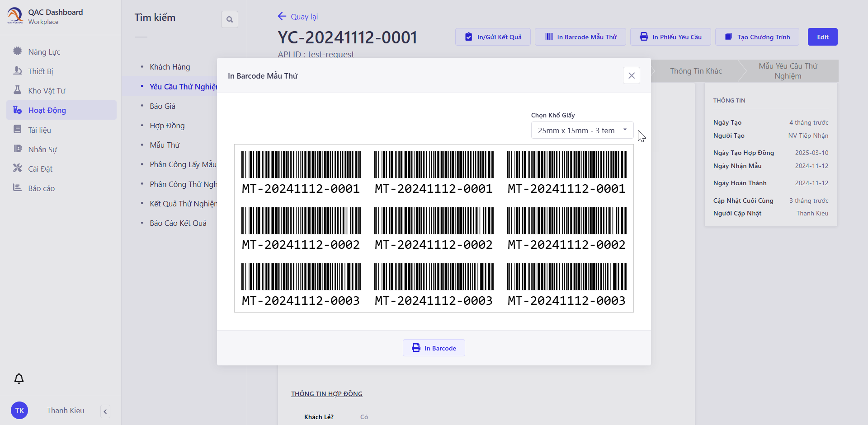Click the printer icon in In Barcode
The image size is (868, 425).
pyautogui.click(x=416, y=348)
